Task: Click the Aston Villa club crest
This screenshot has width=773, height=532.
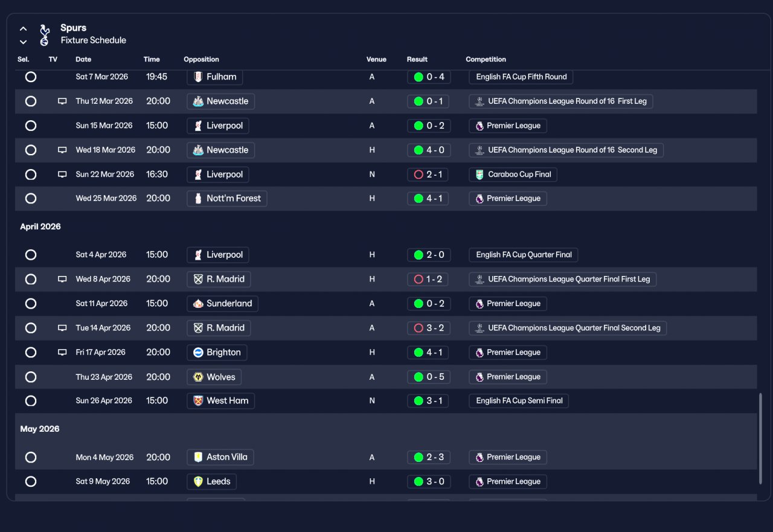Action: pyautogui.click(x=198, y=457)
